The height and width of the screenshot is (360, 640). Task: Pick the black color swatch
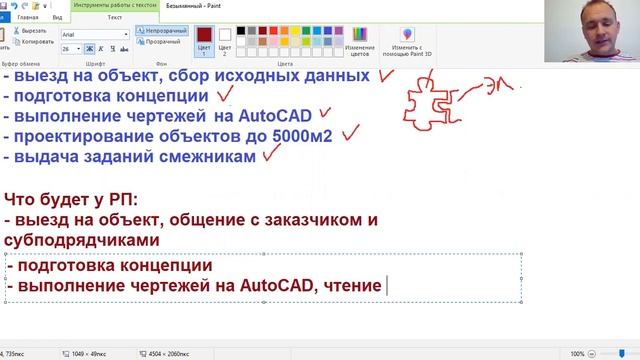(x=241, y=31)
